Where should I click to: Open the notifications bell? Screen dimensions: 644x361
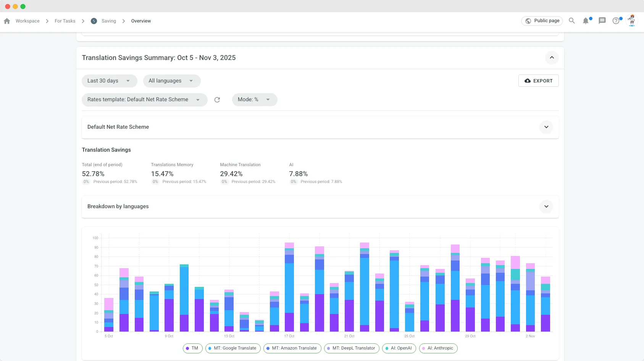point(586,21)
